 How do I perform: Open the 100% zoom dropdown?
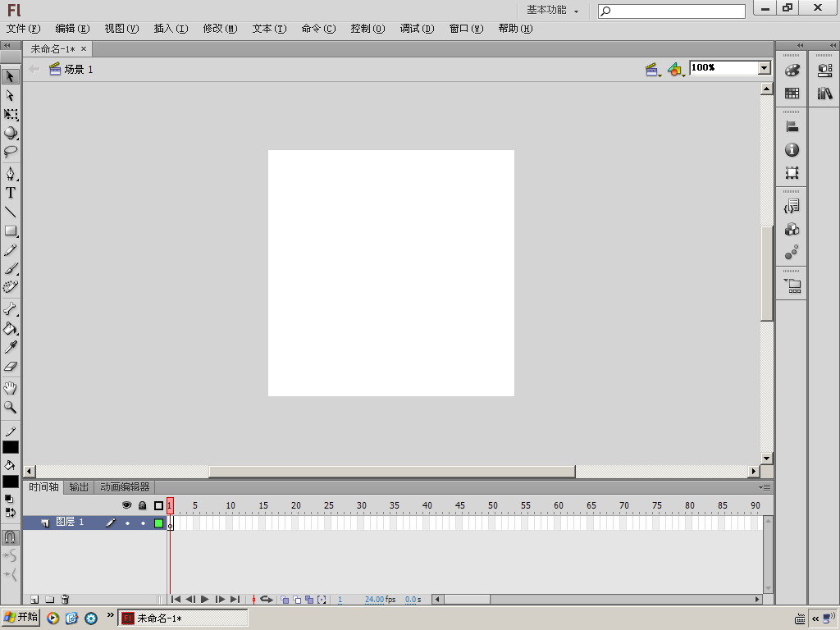coord(765,68)
